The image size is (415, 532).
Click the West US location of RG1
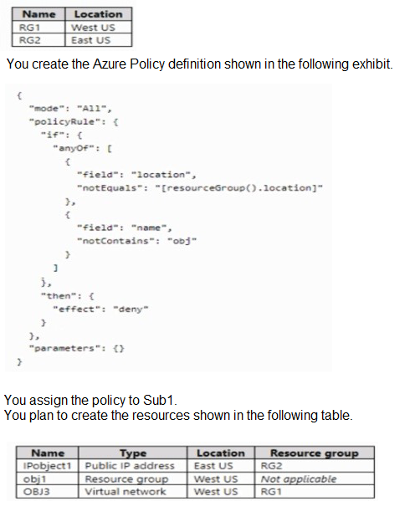point(98,27)
